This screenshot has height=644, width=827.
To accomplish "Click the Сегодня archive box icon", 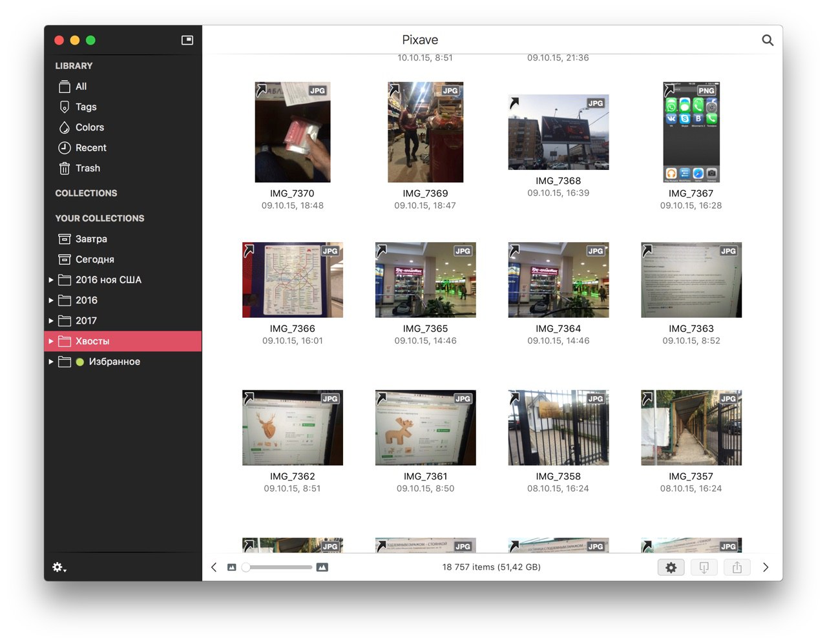I will 65,260.
